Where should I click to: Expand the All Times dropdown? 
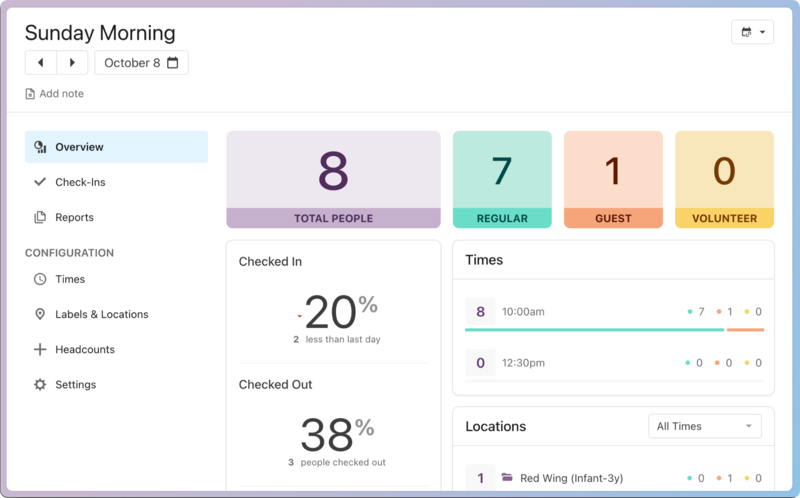click(704, 426)
